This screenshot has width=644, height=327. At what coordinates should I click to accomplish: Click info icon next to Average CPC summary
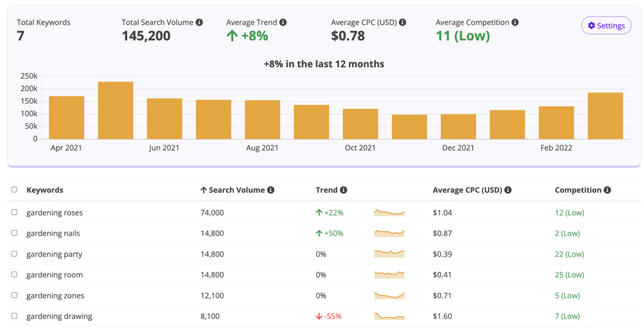pos(402,23)
